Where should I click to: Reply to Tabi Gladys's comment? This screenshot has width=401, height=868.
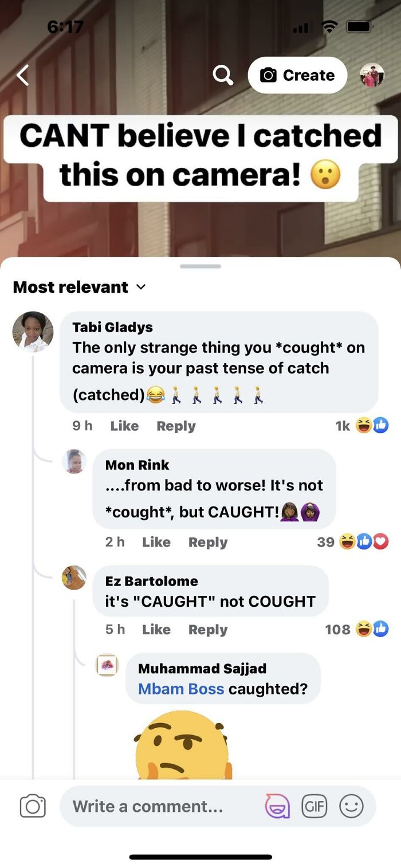(176, 426)
